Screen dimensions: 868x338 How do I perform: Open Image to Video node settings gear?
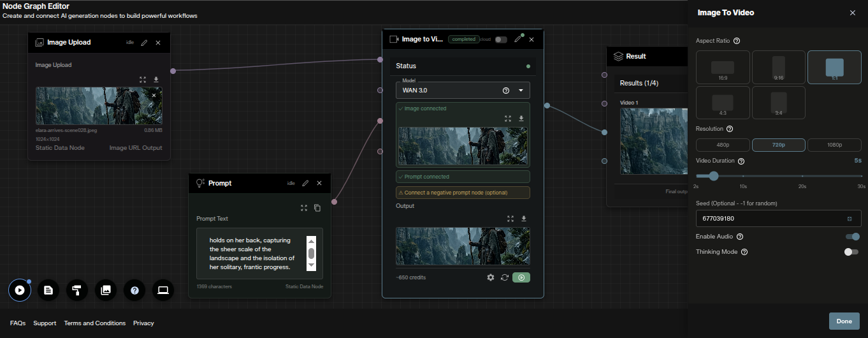tap(491, 277)
